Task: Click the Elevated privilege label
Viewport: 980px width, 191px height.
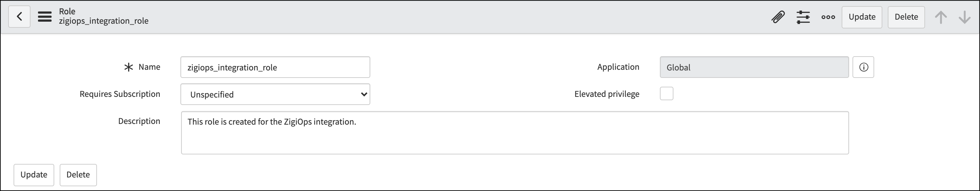Action: (x=607, y=94)
